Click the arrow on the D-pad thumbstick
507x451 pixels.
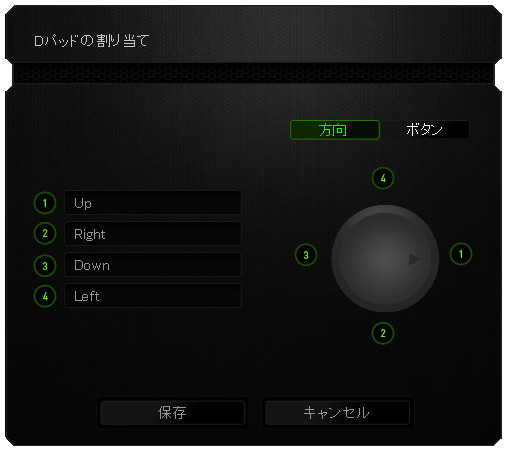414,259
